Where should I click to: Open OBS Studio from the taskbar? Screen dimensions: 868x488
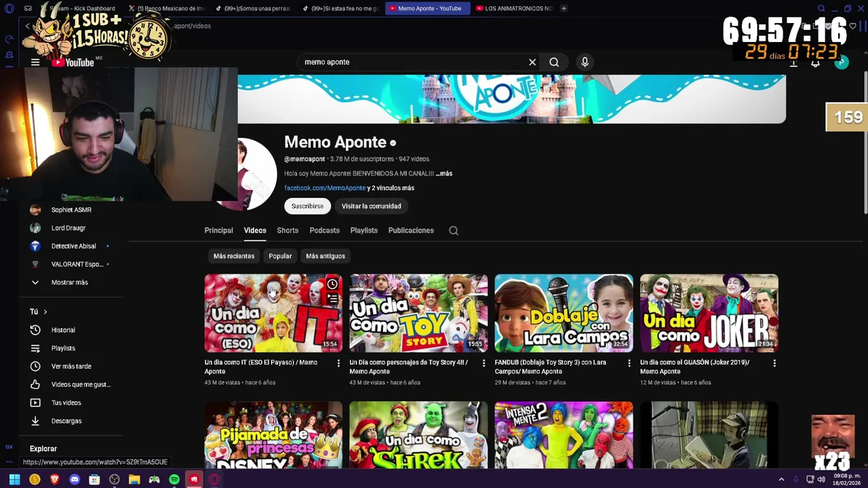[115, 479]
